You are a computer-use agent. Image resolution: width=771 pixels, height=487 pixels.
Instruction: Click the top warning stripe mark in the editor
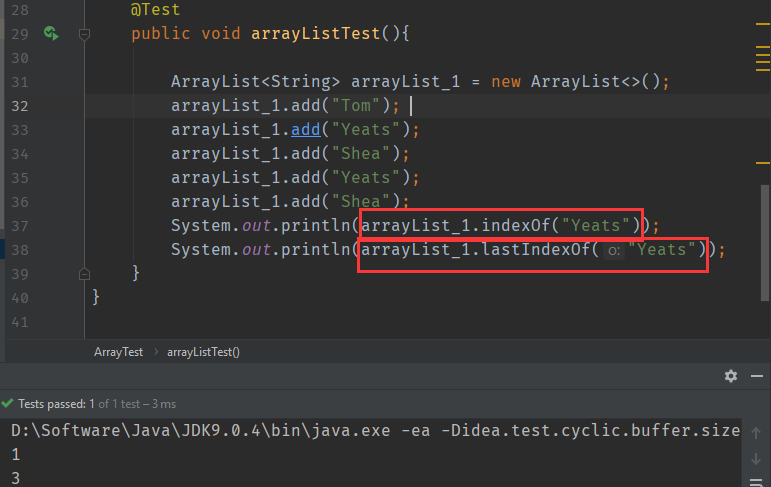pyautogui.click(x=763, y=24)
